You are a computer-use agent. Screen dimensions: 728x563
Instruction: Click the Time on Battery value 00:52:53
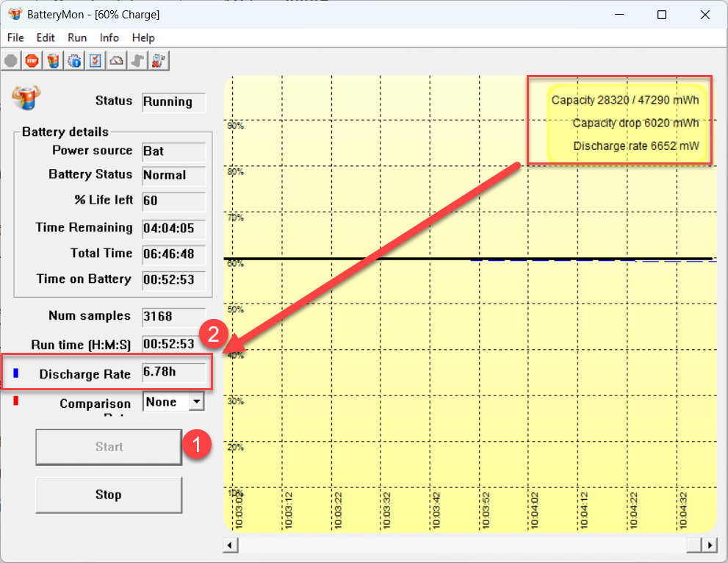point(173,280)
